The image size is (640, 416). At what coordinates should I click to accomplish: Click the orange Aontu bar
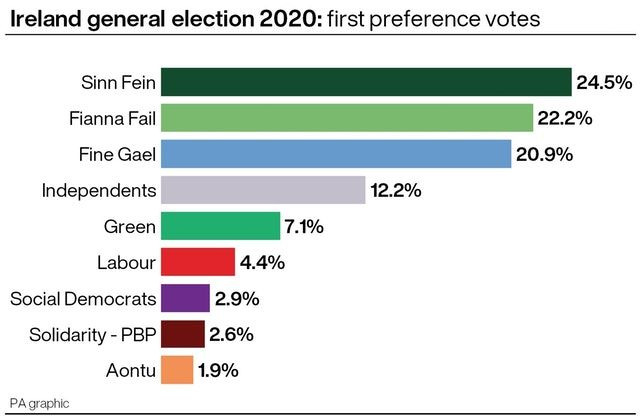tap(177, 370)
